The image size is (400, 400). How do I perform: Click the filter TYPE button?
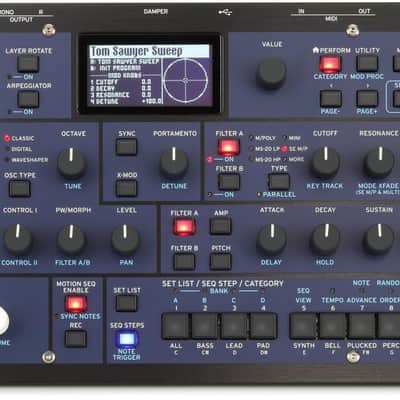point(279,182)
